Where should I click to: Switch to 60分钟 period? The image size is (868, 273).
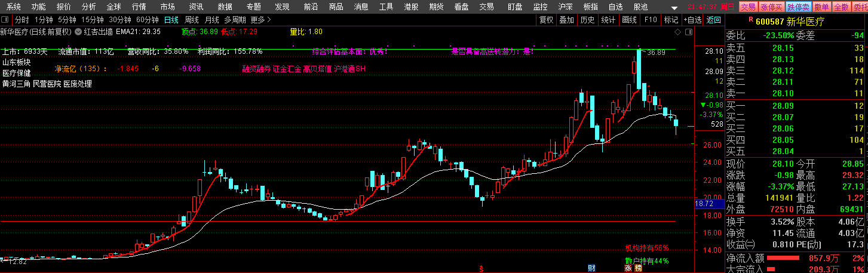[148, 20]
